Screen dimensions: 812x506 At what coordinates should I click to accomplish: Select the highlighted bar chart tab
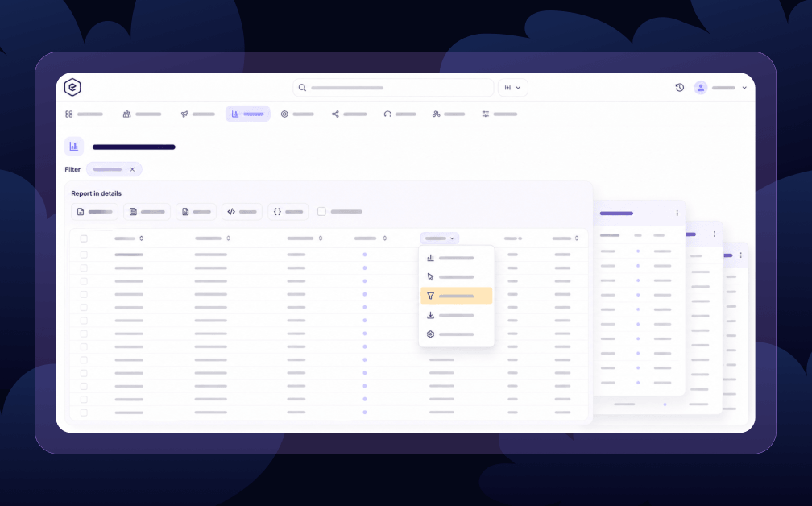point(247,114)
